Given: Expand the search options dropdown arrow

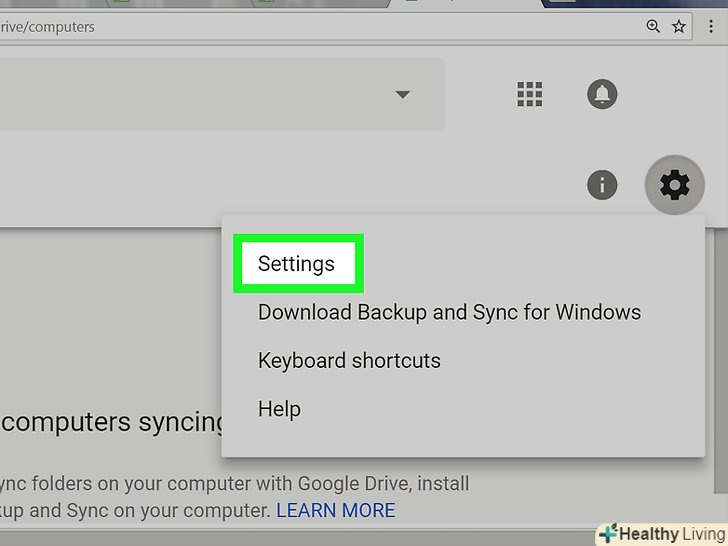Looking at the screenshot, I should click(x=403, y=95).
